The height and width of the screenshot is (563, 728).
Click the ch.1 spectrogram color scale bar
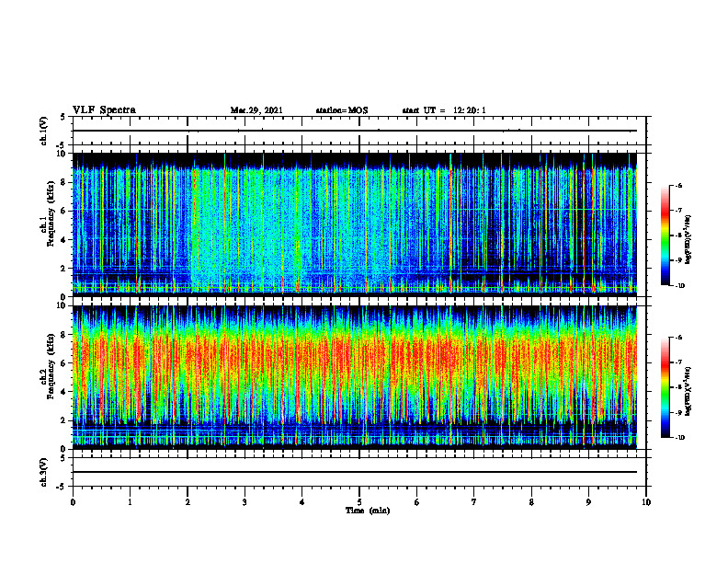(665, 236)
